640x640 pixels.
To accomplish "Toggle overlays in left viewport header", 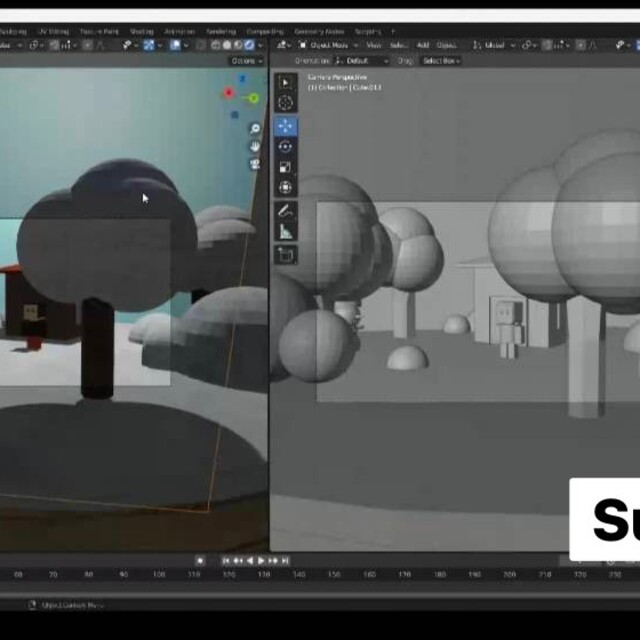I will pos(175,45).
